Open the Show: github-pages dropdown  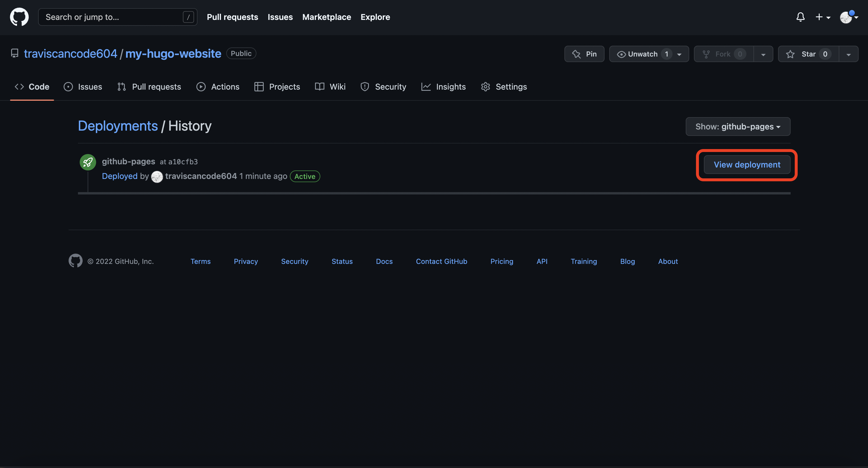point(738,127)
